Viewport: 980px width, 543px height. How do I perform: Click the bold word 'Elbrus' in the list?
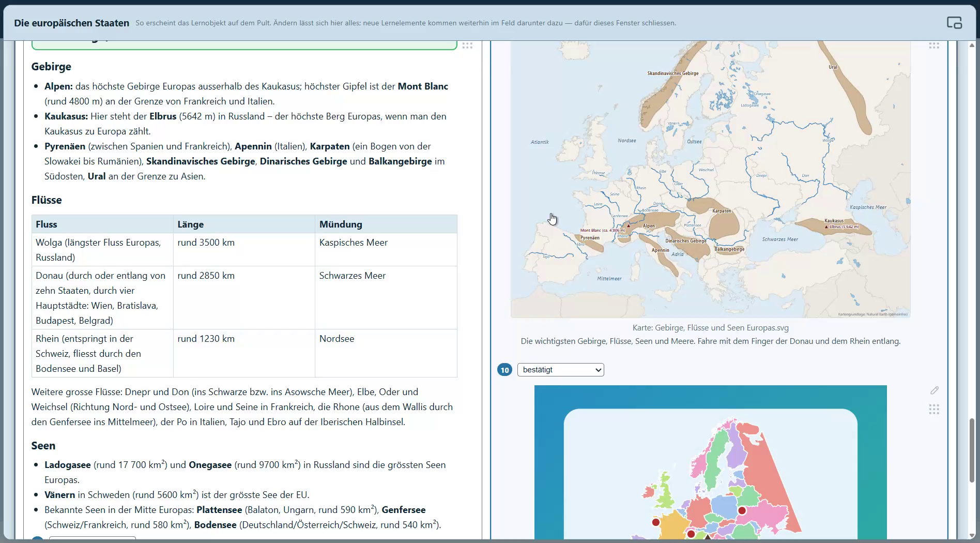click(x=163, y=116)
